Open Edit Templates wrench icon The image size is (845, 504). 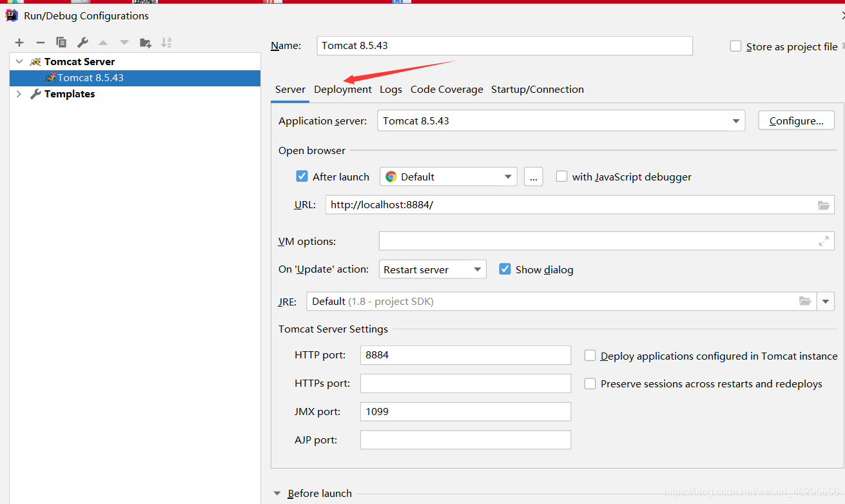83,43
